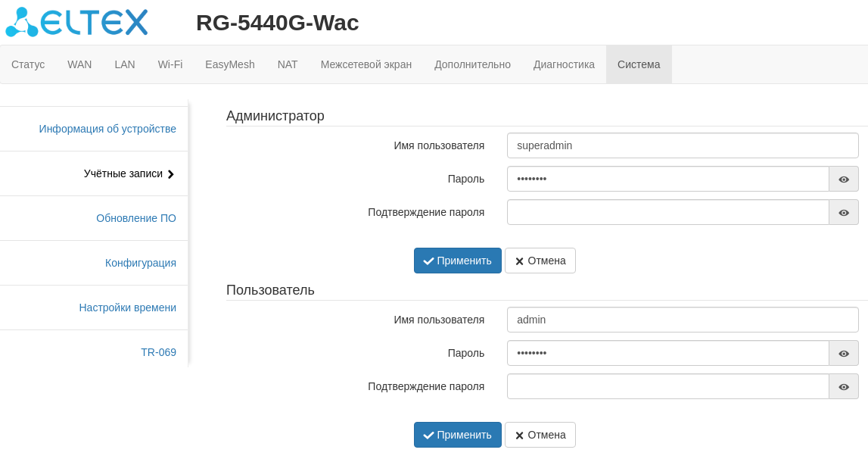Screen dimensions: 868x459
Task: Open the Межсетевой экран tab
Action: (366, 64)
